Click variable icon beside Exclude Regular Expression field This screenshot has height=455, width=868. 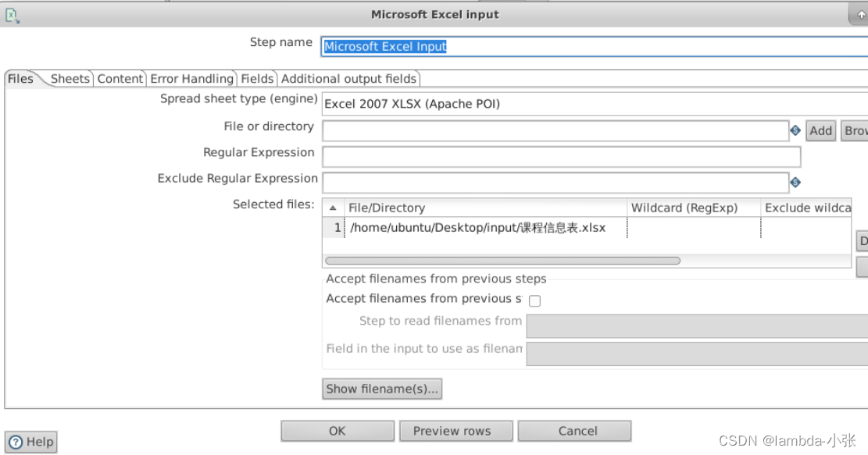click(x=795, y=183)
